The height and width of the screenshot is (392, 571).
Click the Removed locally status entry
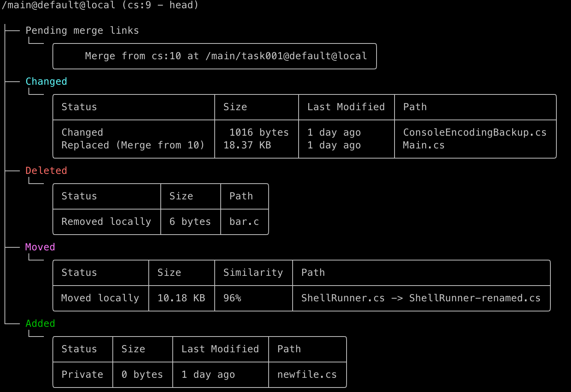pyautogui.click(x=106, y=221)
